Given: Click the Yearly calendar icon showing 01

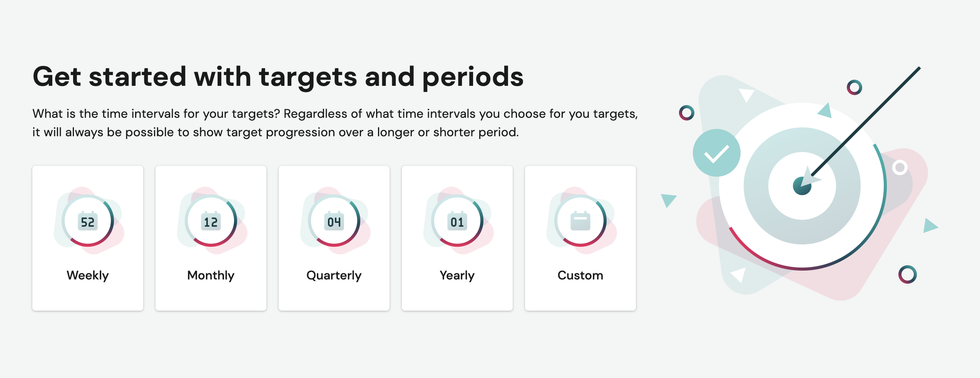Looking at the screenshot, I should [457, 221].
